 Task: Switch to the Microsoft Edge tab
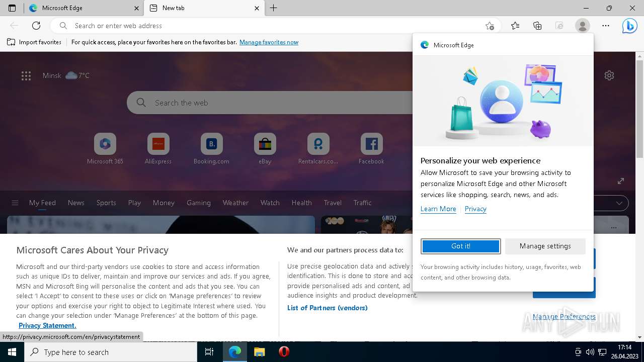(x=84, y=8)
